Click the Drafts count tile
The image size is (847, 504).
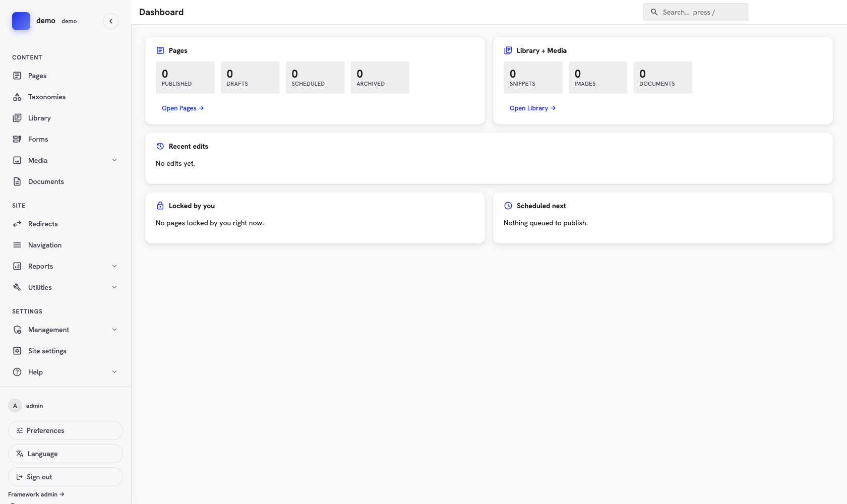[x=250, y=78]
